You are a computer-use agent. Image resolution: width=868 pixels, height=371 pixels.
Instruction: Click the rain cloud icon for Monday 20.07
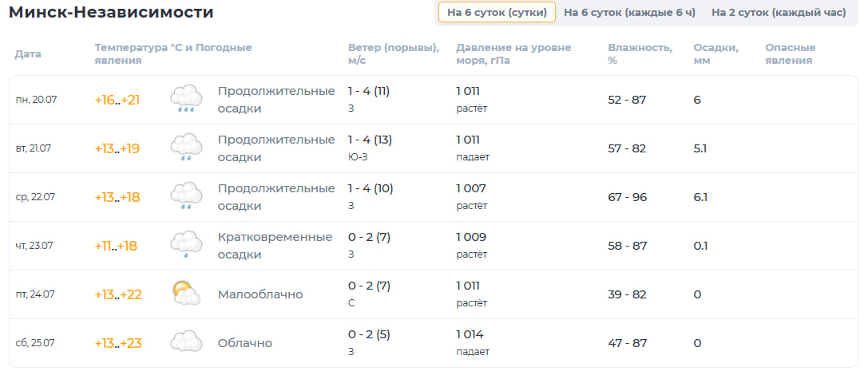click(x=186, y=100)
